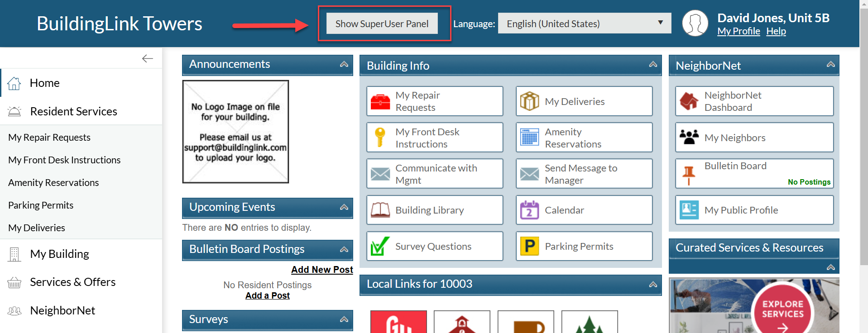Open the My Profile link
This screenshot has width=868, height=333.
pos(739,31)
